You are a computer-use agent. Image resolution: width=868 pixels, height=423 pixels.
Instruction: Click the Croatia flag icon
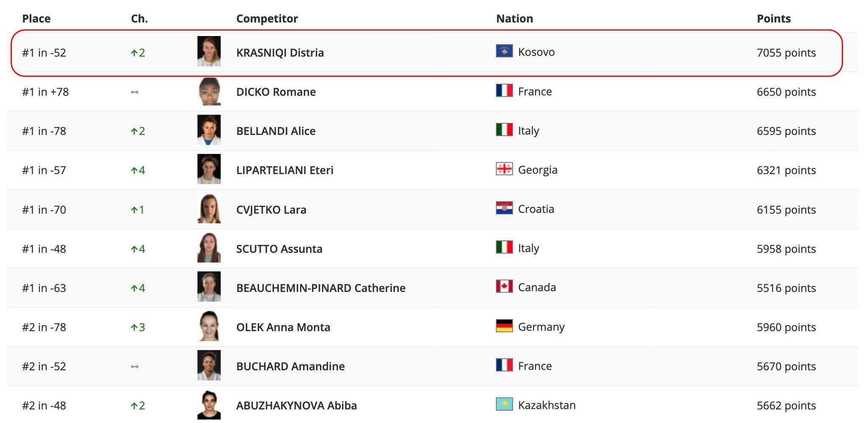(504, 208)
